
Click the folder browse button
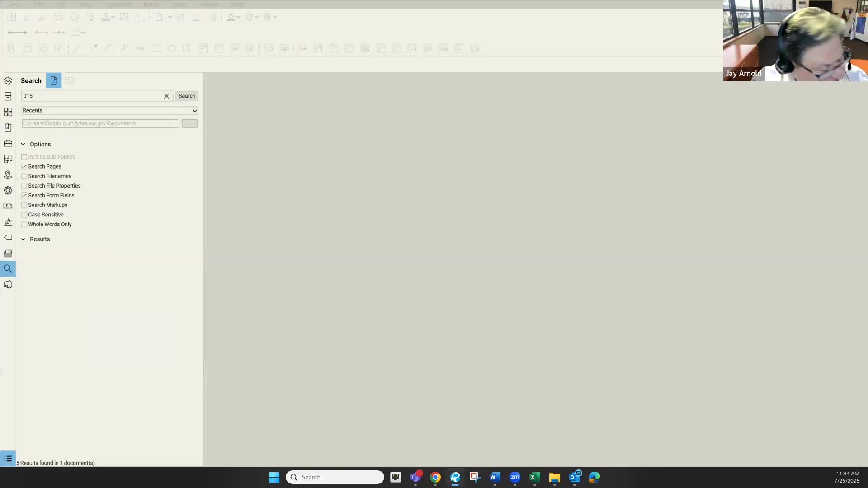click(189, 123)
